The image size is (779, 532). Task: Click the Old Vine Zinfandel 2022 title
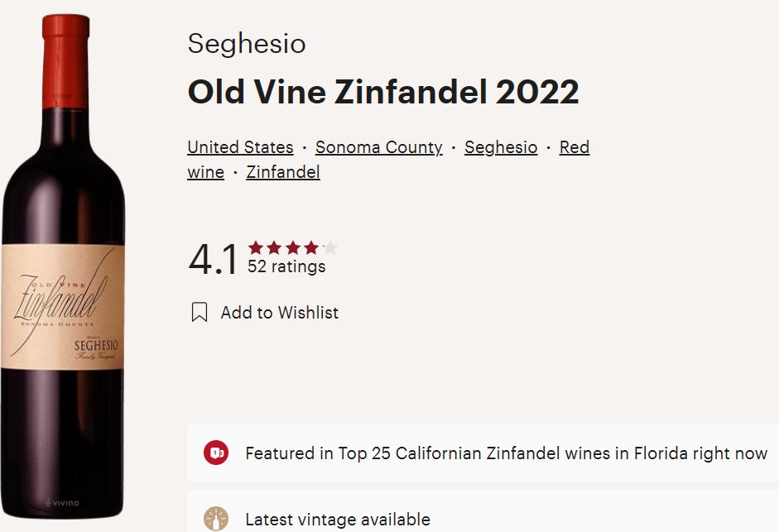[x=383, y=92]
